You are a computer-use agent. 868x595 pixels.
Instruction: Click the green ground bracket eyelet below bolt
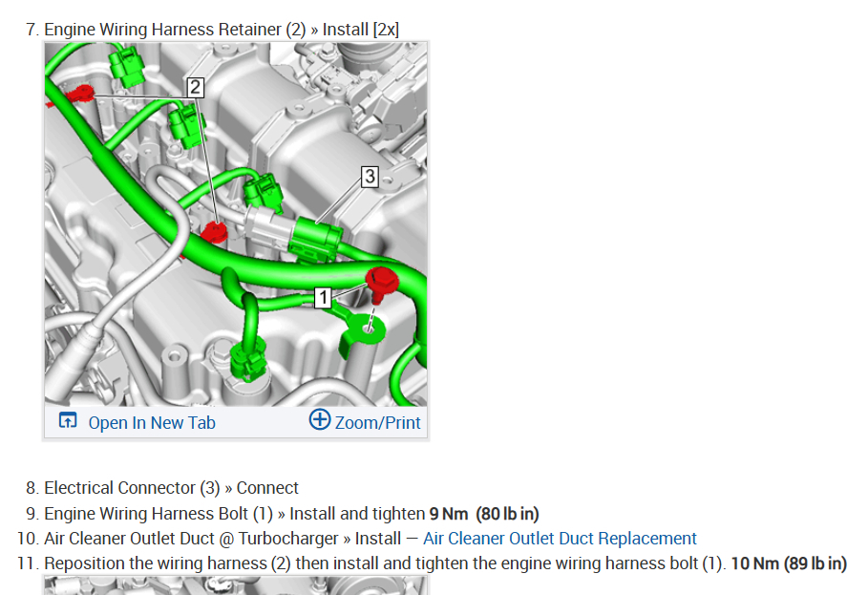(x=360, y=330)
